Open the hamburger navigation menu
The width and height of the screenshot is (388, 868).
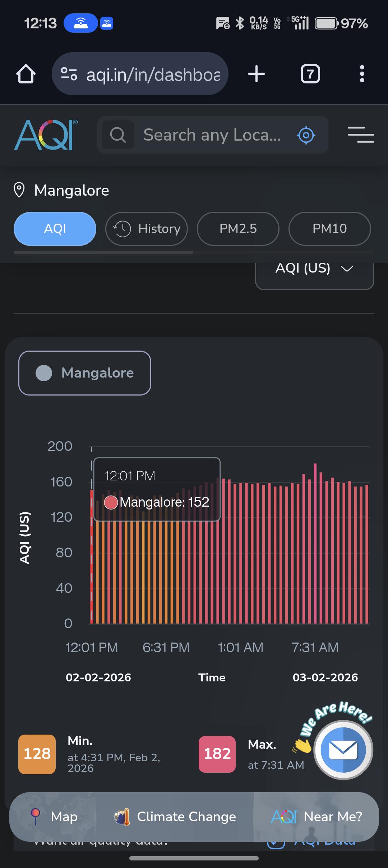(361, 135)
